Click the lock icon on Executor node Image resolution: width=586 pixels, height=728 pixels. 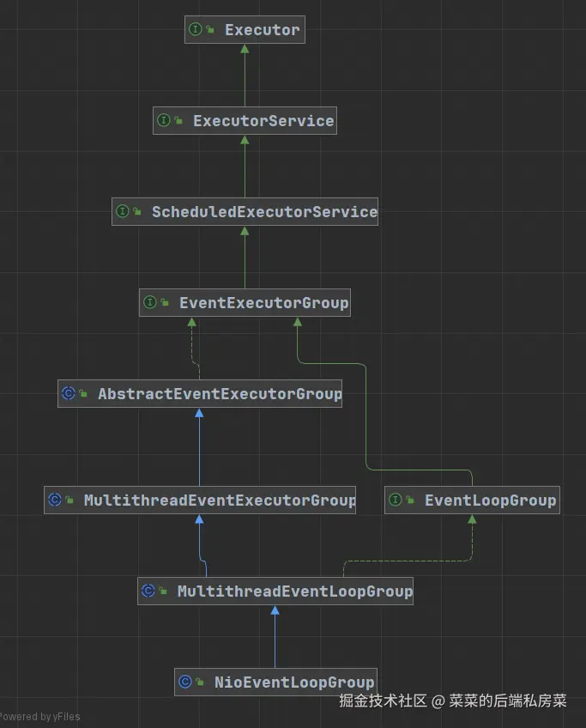click(x=210, y=30)
